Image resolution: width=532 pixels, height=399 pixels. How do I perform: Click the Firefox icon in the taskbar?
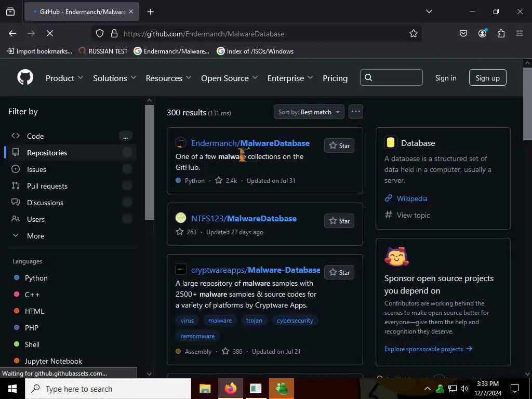point(231,389)
